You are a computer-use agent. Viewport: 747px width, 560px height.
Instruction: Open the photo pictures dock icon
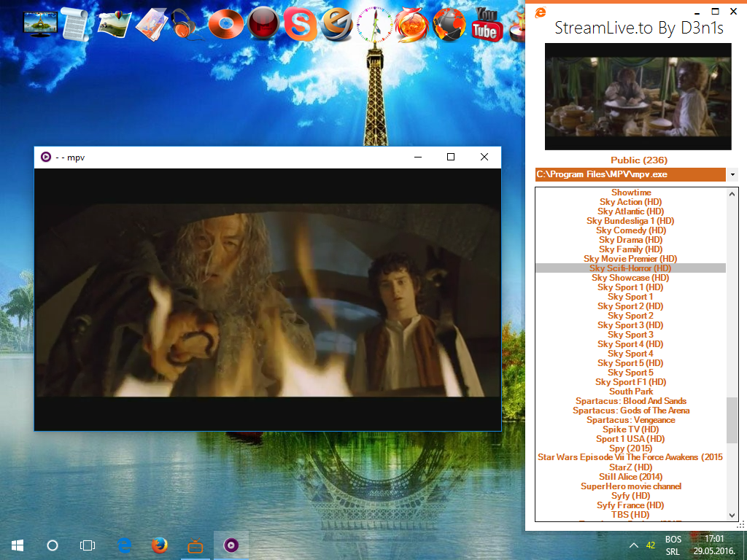[x=115, y=24]
